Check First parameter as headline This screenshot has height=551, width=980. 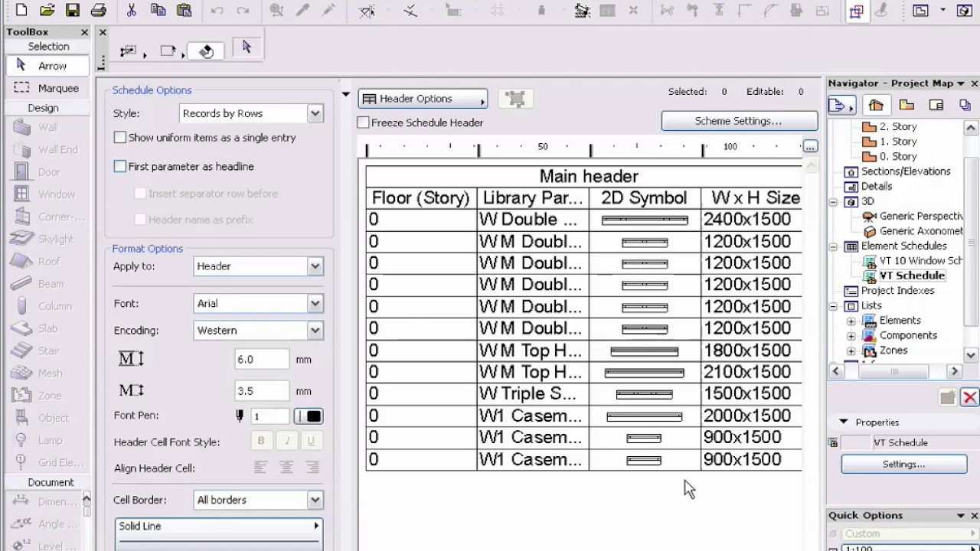pyautogui.click(x=120, y=166)
